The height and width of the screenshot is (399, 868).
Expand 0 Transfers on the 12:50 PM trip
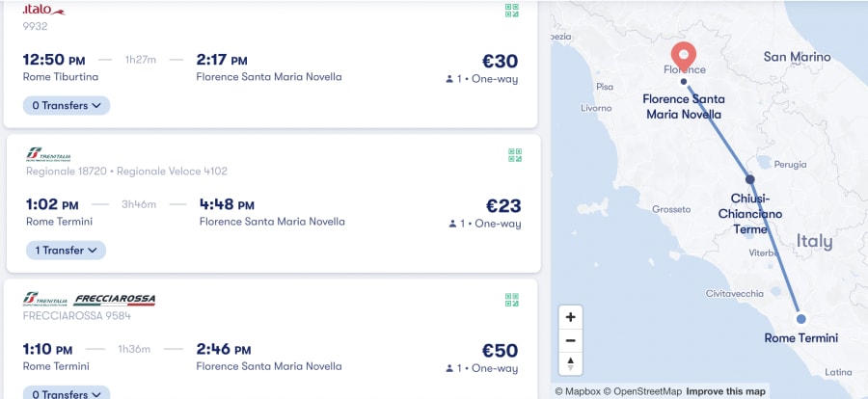point(67,105)
